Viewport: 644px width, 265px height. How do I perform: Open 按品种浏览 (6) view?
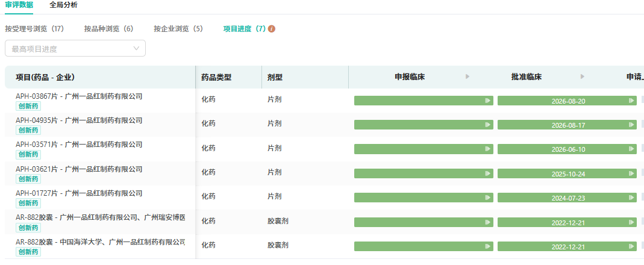pos(109,29)
